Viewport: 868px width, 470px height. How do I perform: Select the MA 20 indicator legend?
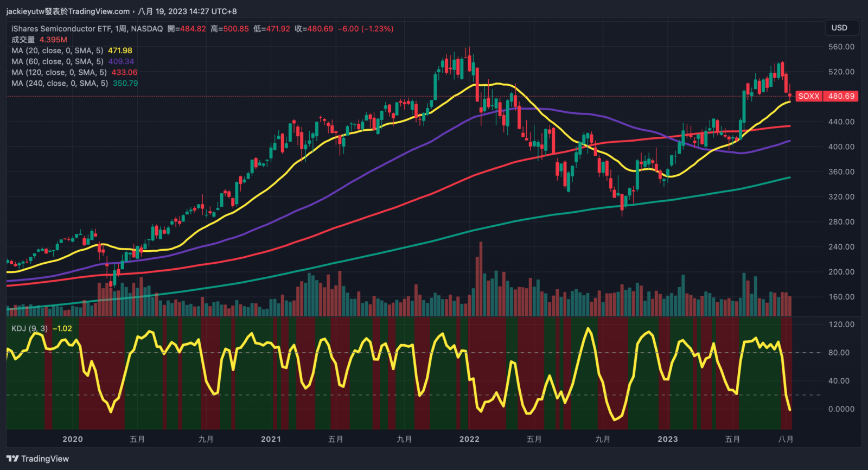point(57,50)
